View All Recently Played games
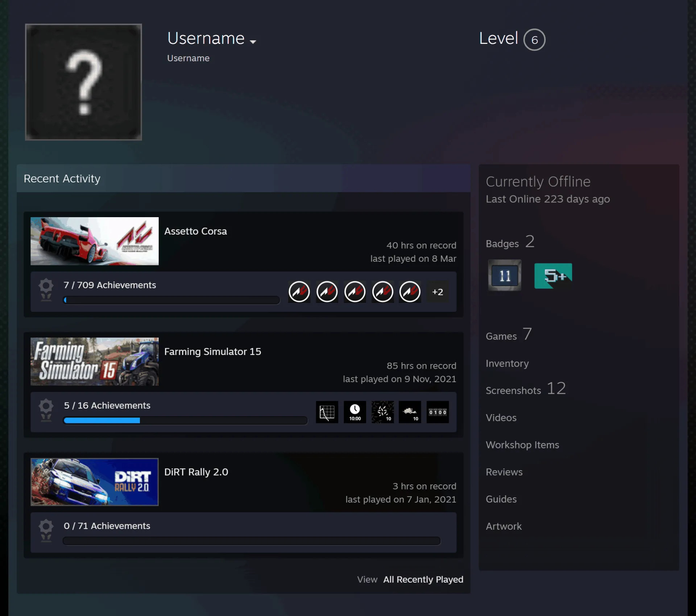The height and width of the screenshot is (616, 696). [423, 579]
